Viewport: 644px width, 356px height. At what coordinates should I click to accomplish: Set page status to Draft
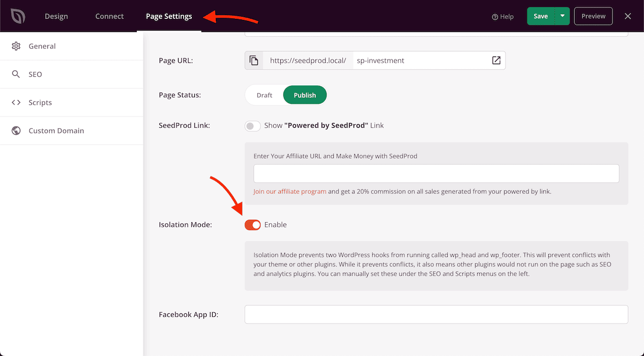pos(264,95)
